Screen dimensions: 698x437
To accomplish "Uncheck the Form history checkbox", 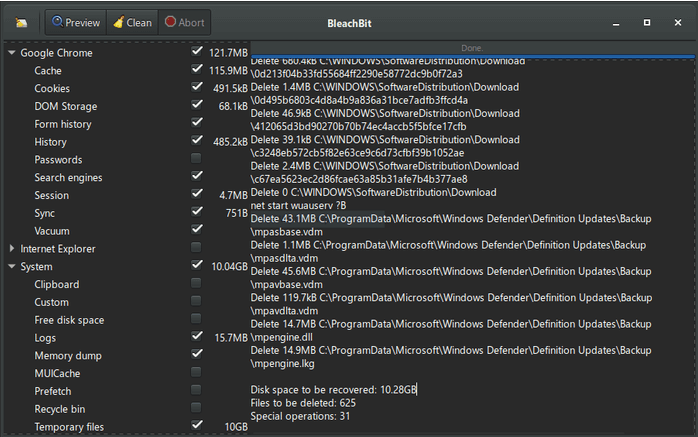I will [x=196, y=123].
